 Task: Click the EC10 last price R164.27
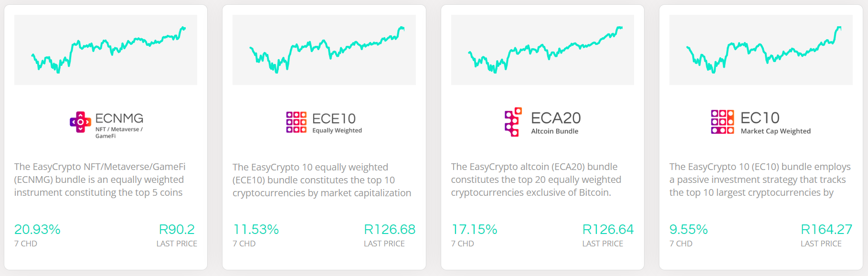[x=826, y=230]
